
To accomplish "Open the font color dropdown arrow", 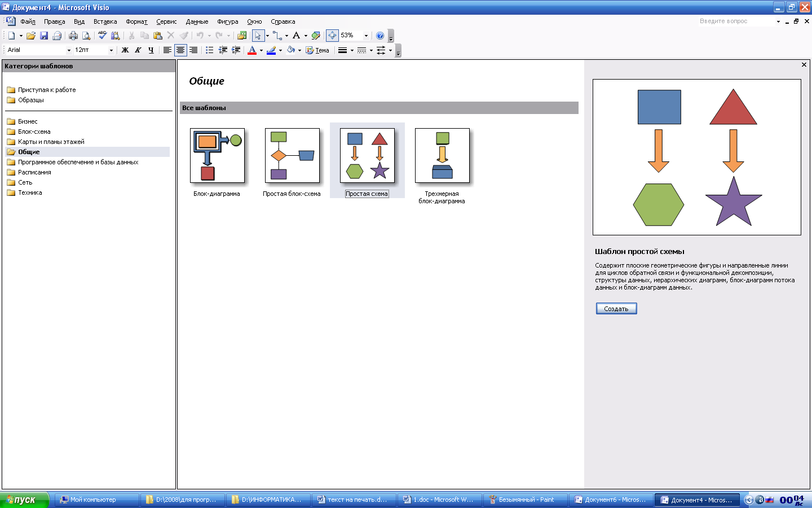I will pos(261,50).
